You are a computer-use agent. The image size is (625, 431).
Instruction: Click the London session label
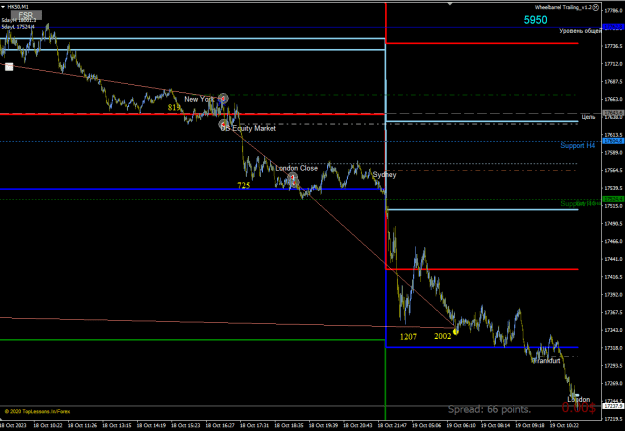pyautogui.click(x=578, y=400)
